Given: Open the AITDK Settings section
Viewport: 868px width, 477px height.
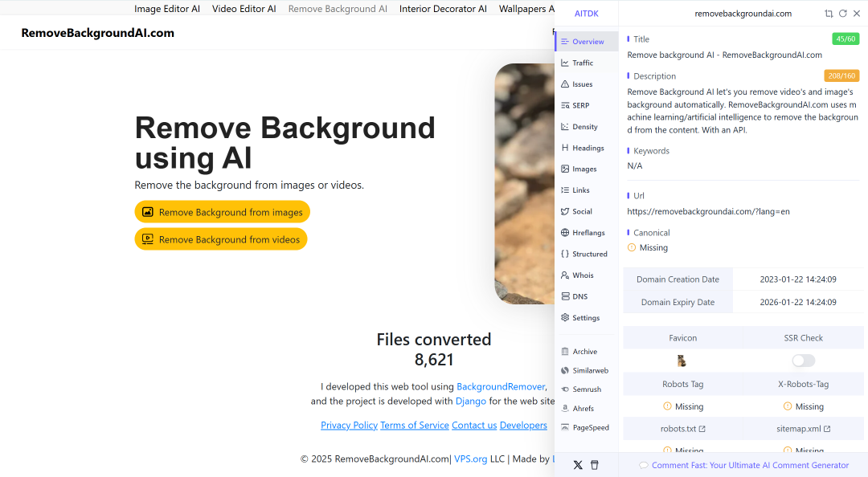Looking at the screenshot, I should [586, 318].
